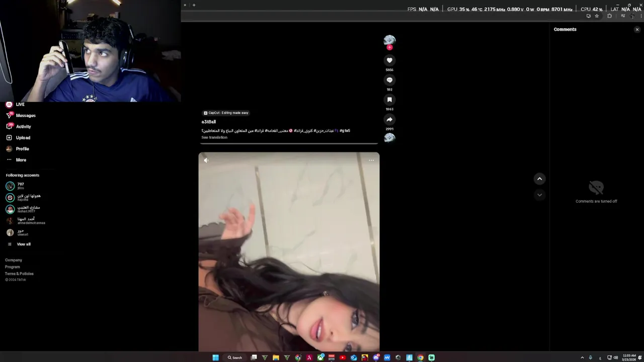The height and width of the screenshot is (362, 644).
Task: Open Activity in the sidebar
Action: click(x=18, y=127)
